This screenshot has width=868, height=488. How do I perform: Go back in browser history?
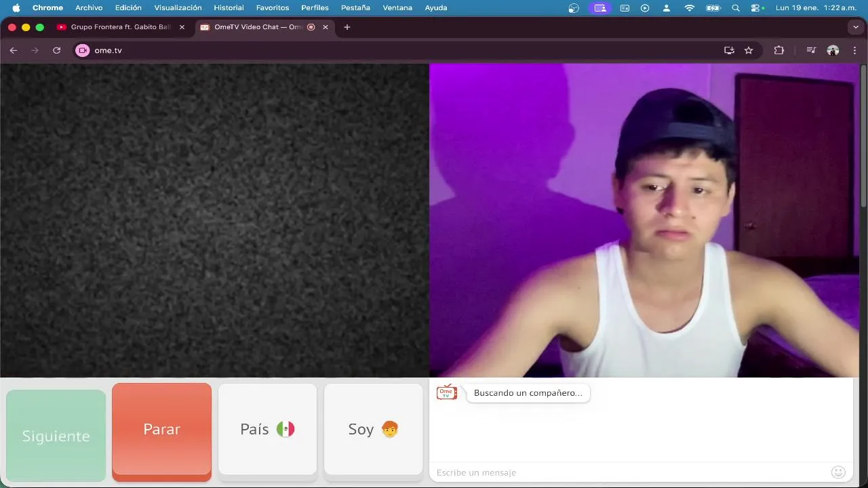coord(14,50)
